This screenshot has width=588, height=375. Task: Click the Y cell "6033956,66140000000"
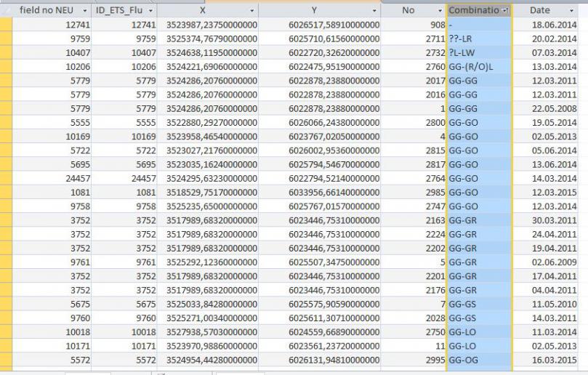[320, 193]
